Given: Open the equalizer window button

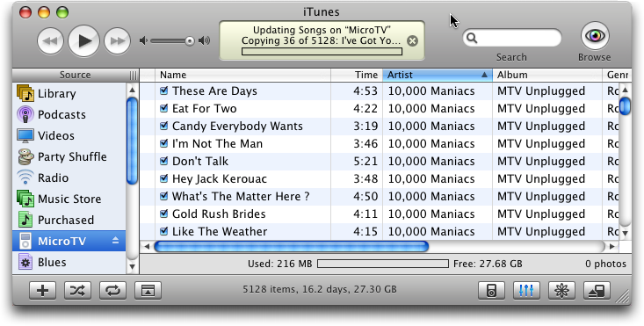Looking at the screenshot, I should [x=526, y=291].
